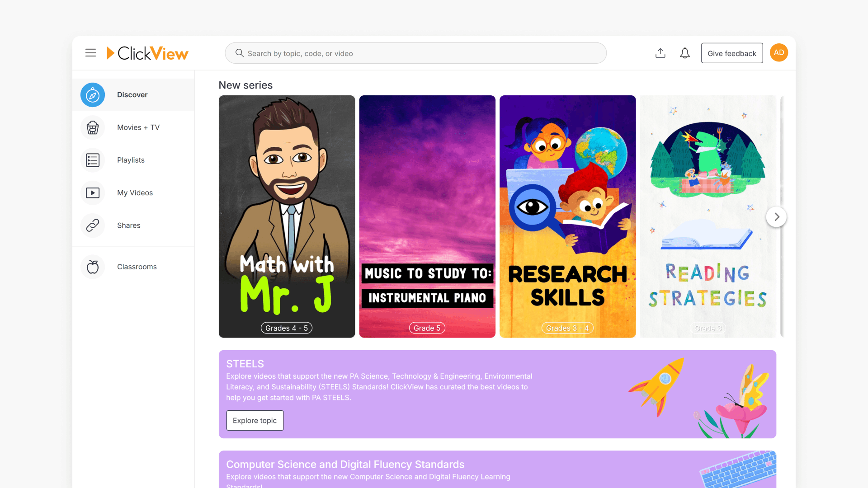Select the Classrooms menu entry
868x488 pixels.
pyautogui.click(x=137, y=267)
